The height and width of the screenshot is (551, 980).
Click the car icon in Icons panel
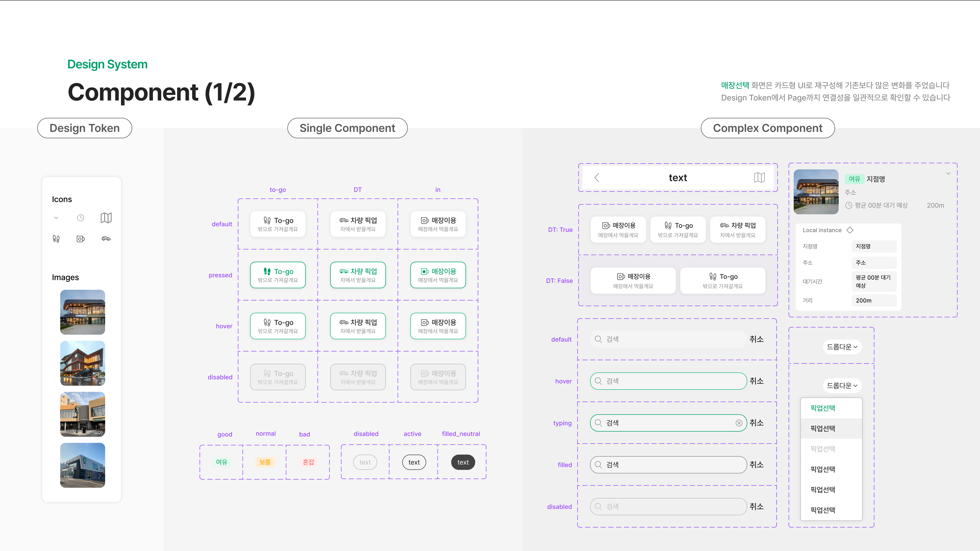coord(106,239)
